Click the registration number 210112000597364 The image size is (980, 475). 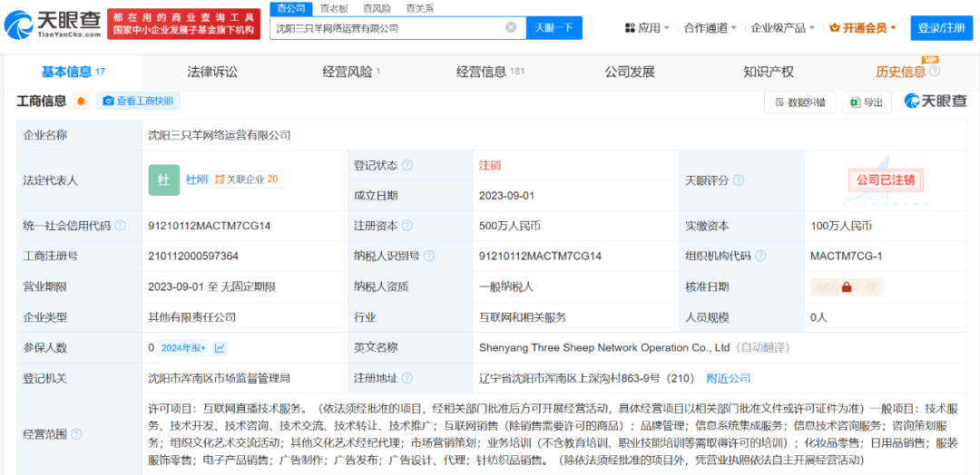coord(194,256)
